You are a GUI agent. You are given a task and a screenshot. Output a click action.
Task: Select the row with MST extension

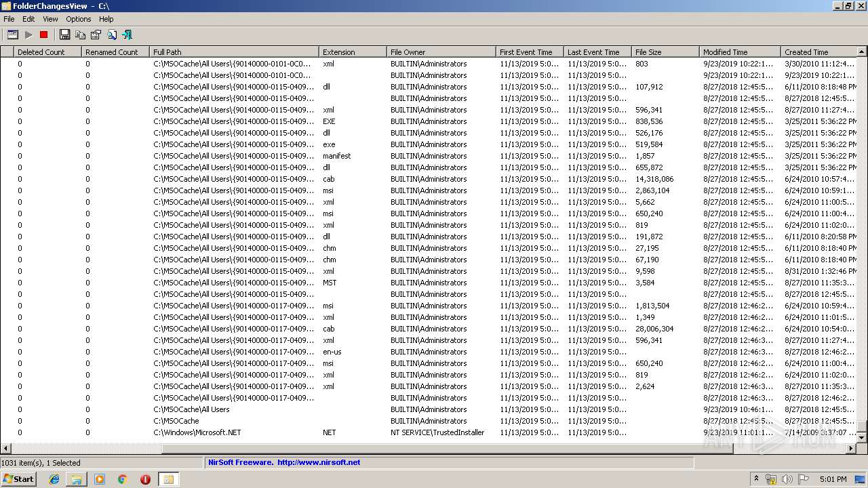point(429,283)
